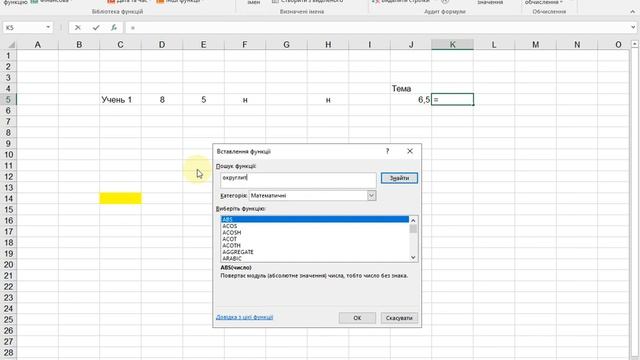This screenshot has width=640, height=360.
Task: Select column O header
Action: point(618,44)
